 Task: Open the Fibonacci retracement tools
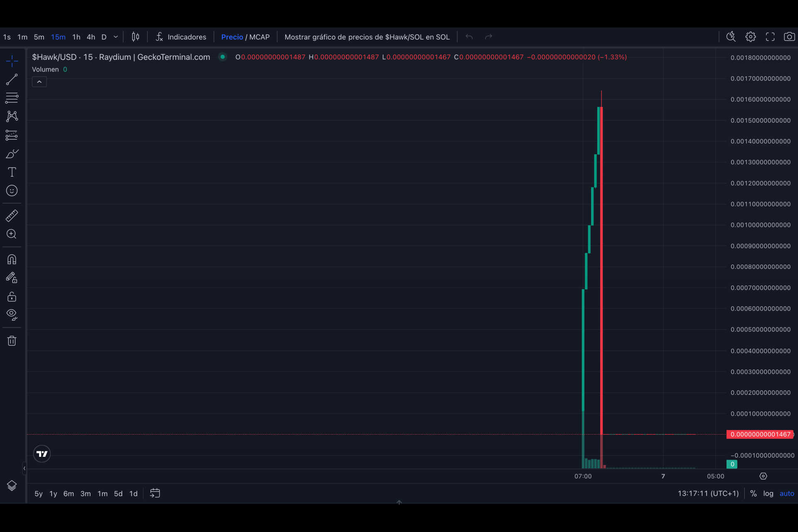(12, 98)
